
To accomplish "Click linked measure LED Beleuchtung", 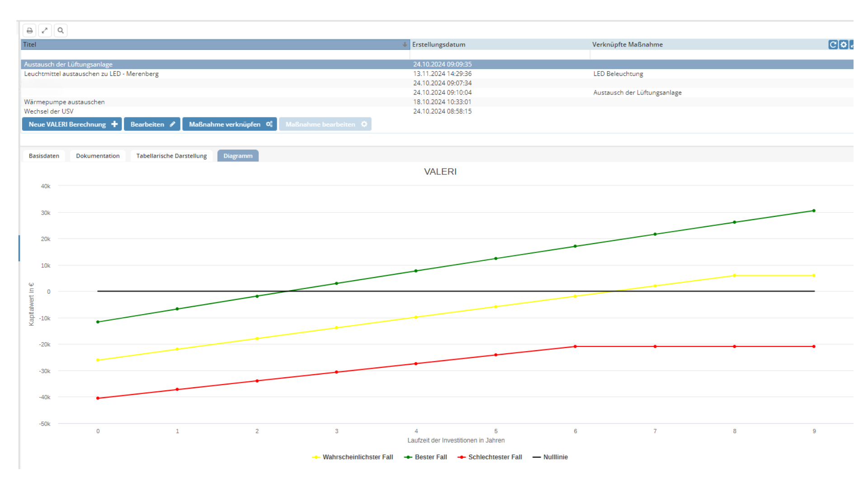I will tap(618, 74).
